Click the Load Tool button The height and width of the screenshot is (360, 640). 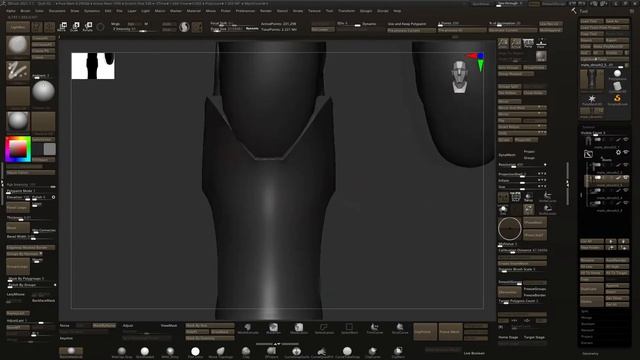coord(591,21)
